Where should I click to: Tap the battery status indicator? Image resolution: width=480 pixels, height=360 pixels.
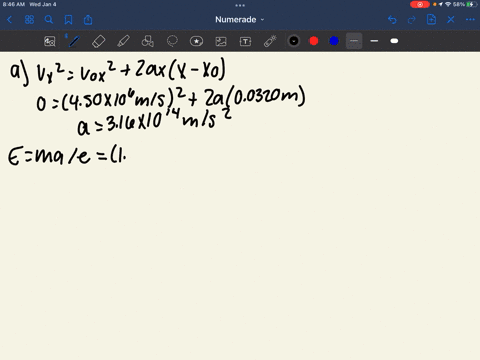tap(471, 5)
